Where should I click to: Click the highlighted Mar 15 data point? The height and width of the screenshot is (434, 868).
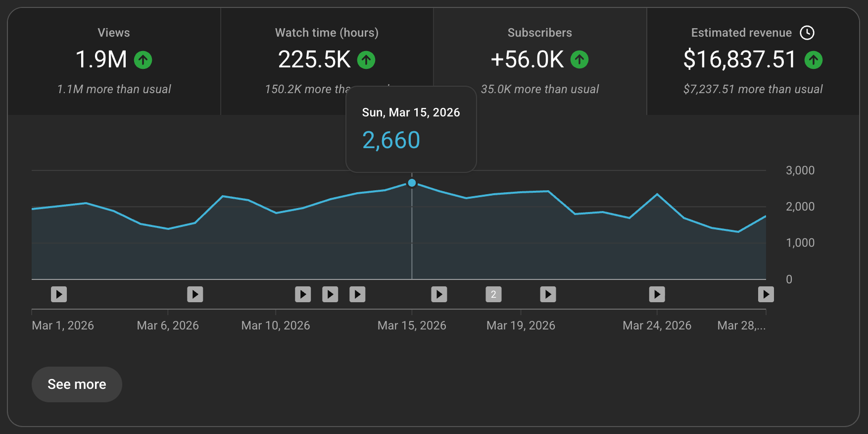click(x=412, y=183)
